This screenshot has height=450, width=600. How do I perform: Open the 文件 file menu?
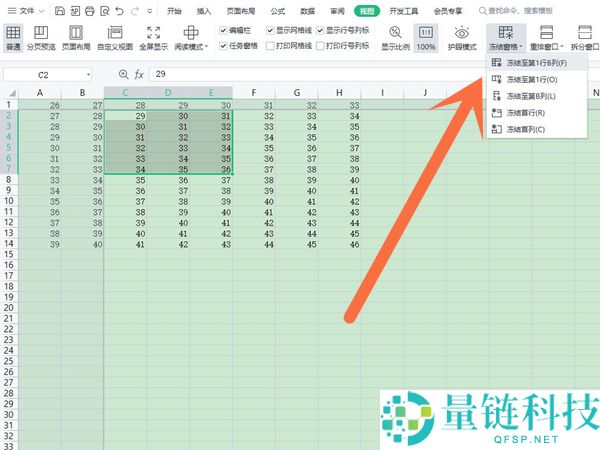click(28, 11)
